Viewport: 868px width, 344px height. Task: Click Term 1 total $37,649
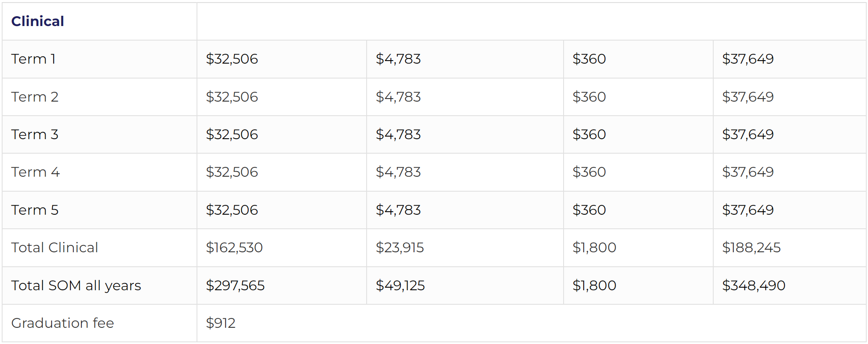click(748, 59)
